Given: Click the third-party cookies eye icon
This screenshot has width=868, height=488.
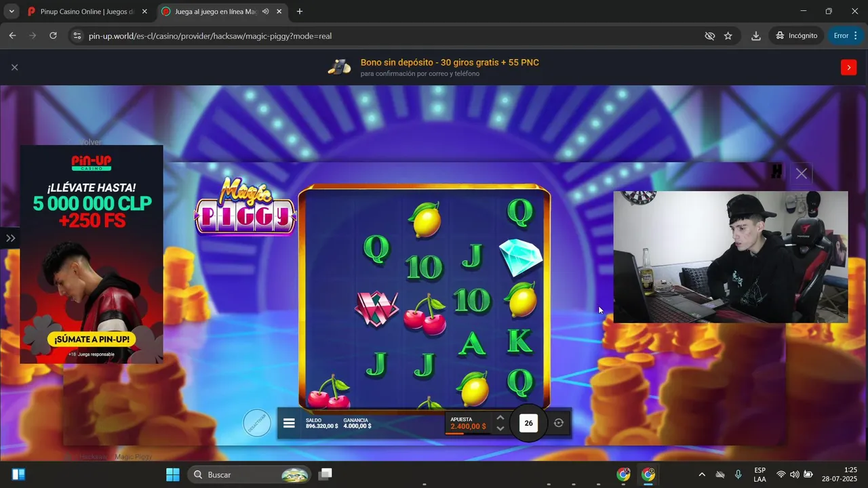Looking at the screenshot, I should click(x=709, y=36).
